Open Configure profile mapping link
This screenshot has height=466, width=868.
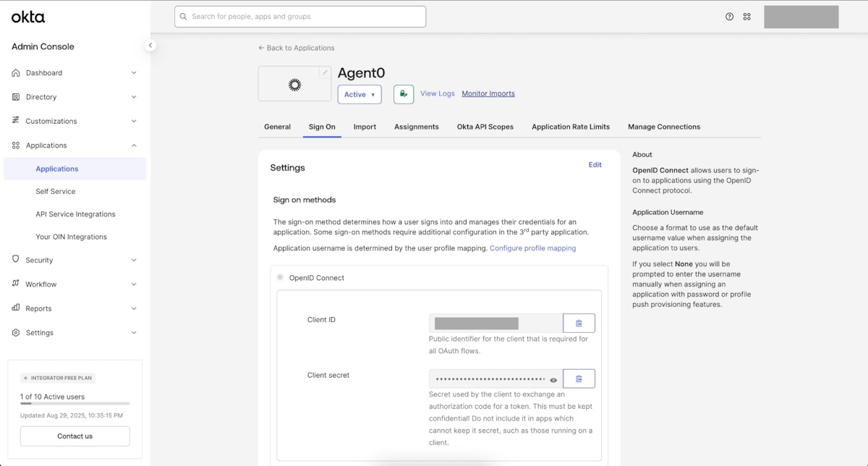(532, 248)
